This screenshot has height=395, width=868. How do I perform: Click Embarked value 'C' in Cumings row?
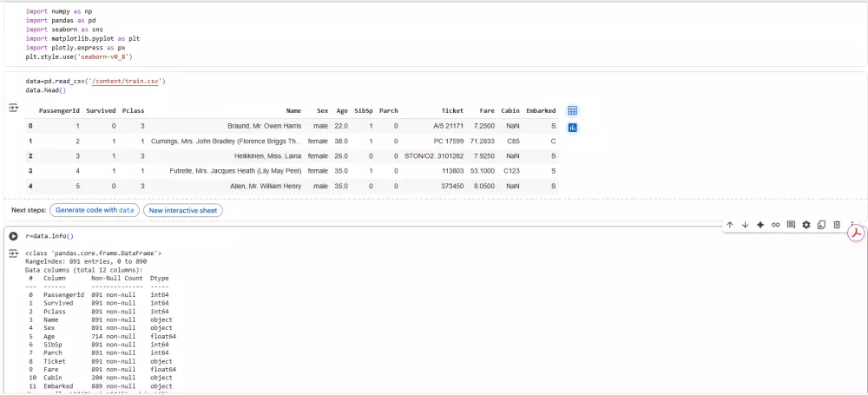click(x=553, y=142)
